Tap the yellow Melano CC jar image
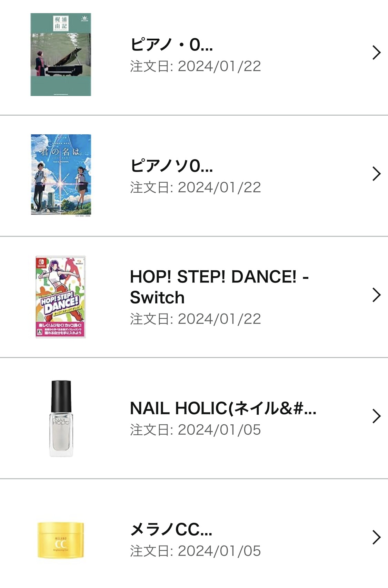Image resolution: width=388 pixels, height=588 pixels. click(x=61, y=540)
